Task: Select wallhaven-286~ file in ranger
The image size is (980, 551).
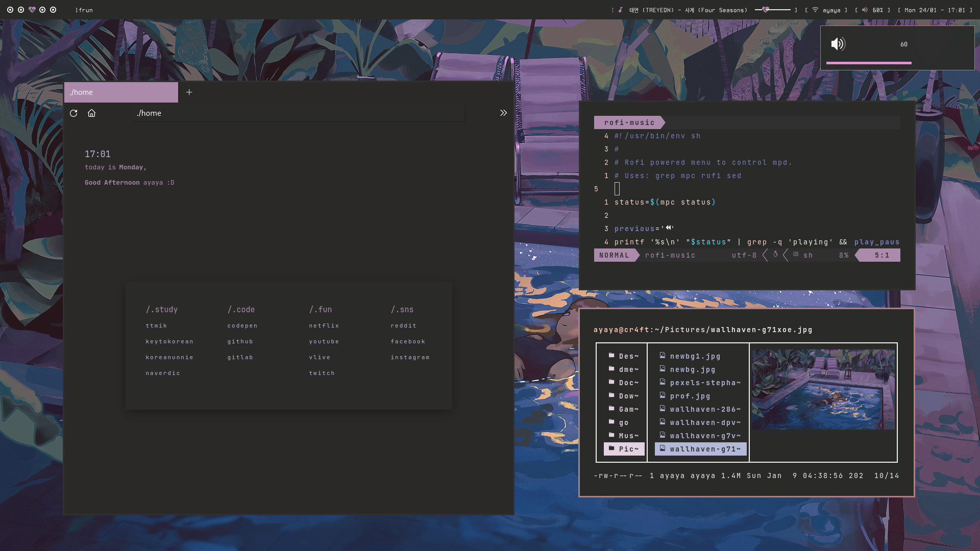Action: pyautogui.click(x=700, y=409)
